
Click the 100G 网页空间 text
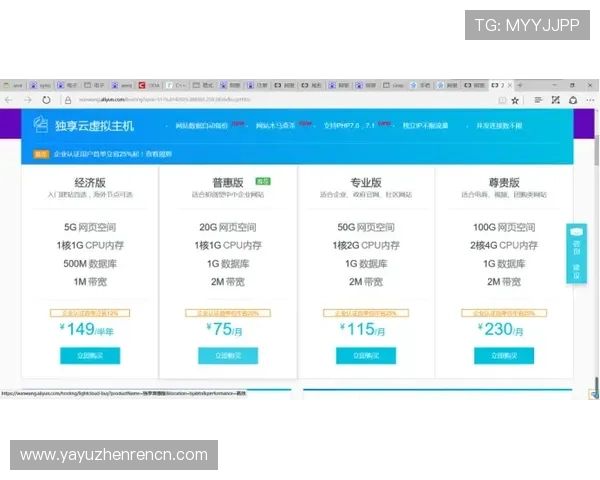[504, 227]
